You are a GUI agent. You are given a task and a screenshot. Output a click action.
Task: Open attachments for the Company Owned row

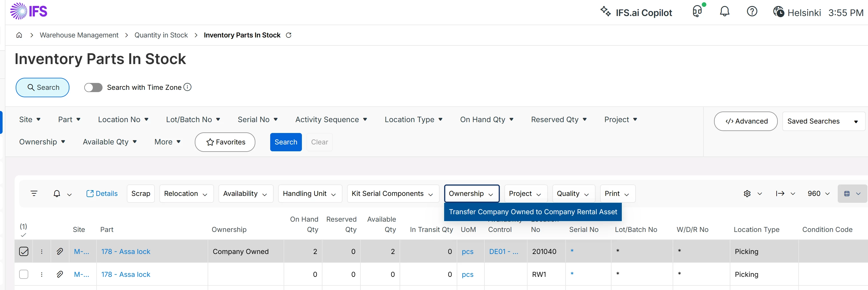(x=60, y=251)
